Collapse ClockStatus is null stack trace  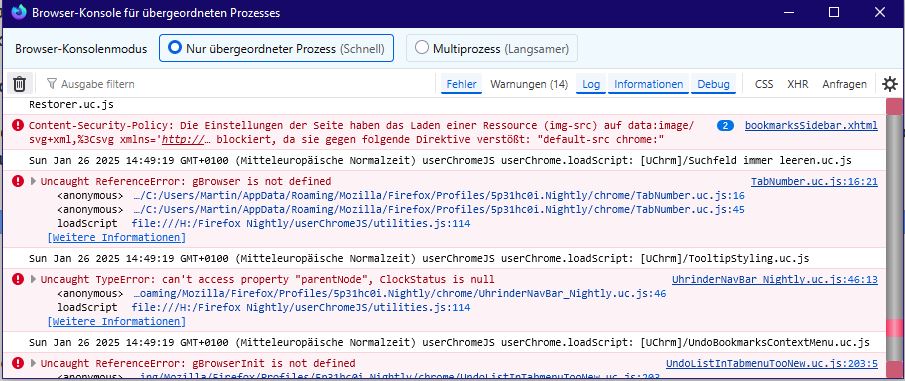click(33, 280)
